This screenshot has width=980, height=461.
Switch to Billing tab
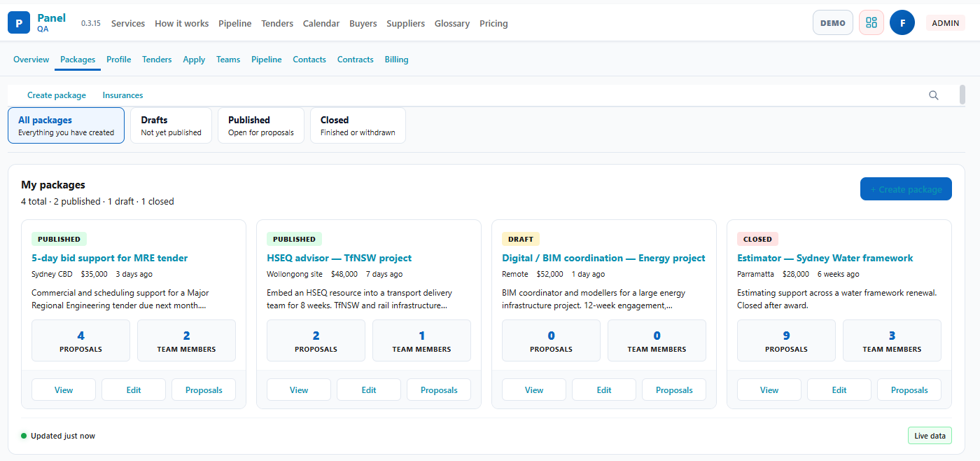pyautogui.click(x=396, y=60)
